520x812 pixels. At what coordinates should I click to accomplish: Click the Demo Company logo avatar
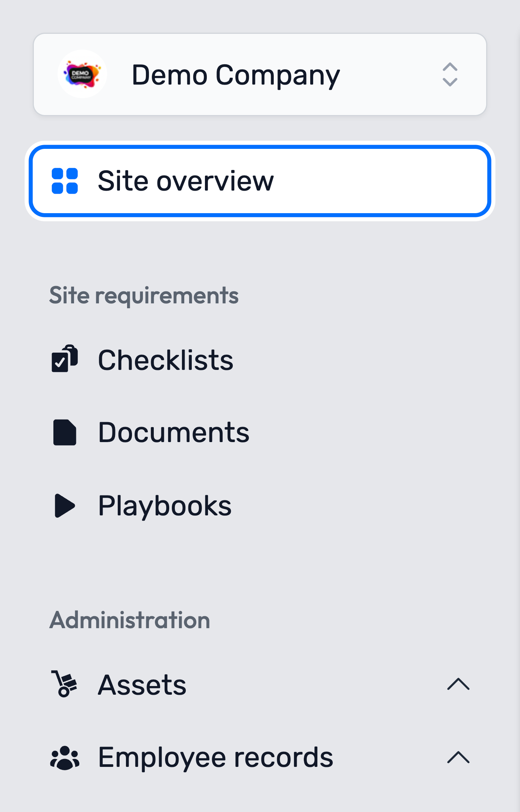[x=82, y=74]
